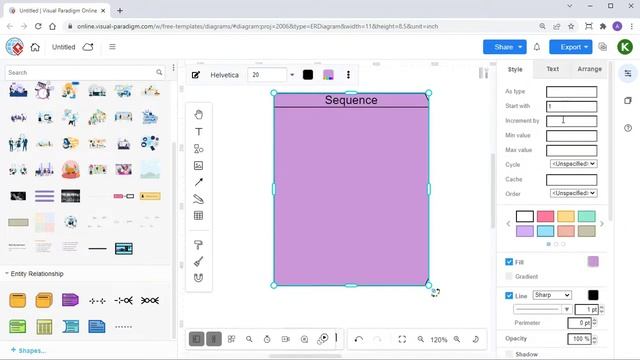
Task: Switch to the Style tab
Action: pos(515,69)
